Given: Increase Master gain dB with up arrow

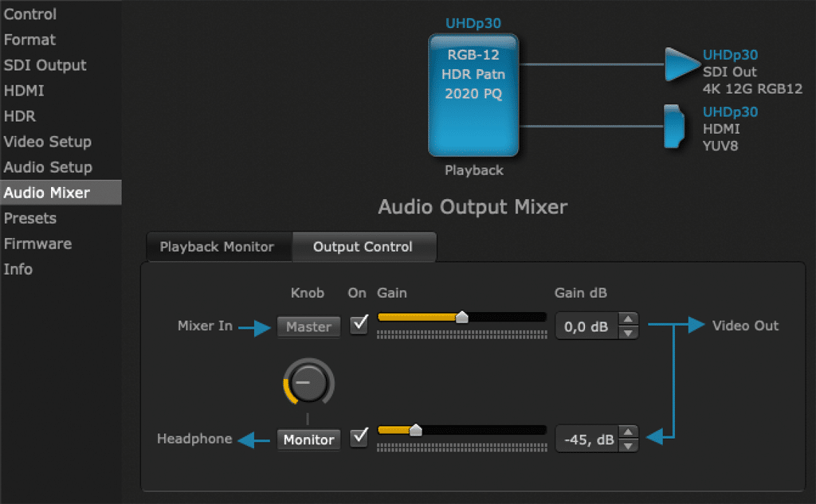Looking at the screenshot, I should click(x=630, y=319).
